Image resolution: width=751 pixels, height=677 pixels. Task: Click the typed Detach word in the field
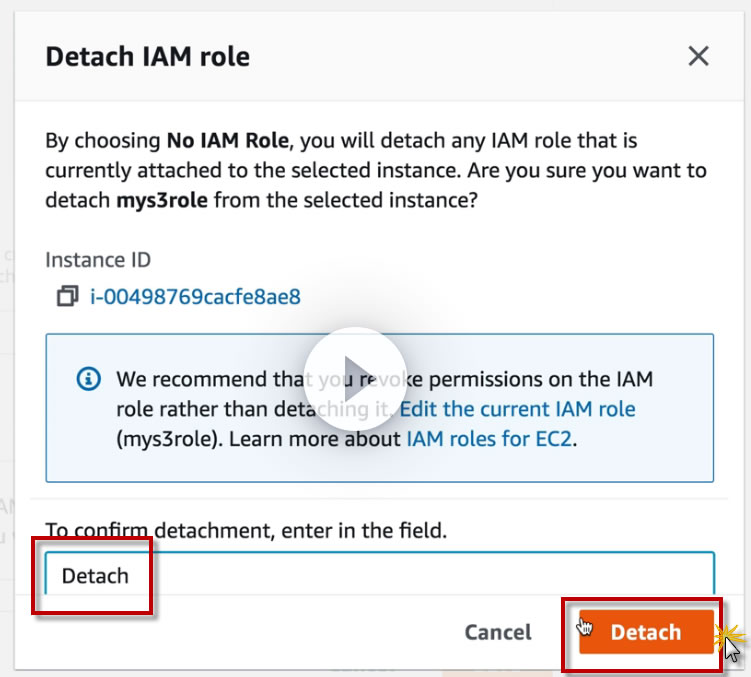tap(95, 576)
